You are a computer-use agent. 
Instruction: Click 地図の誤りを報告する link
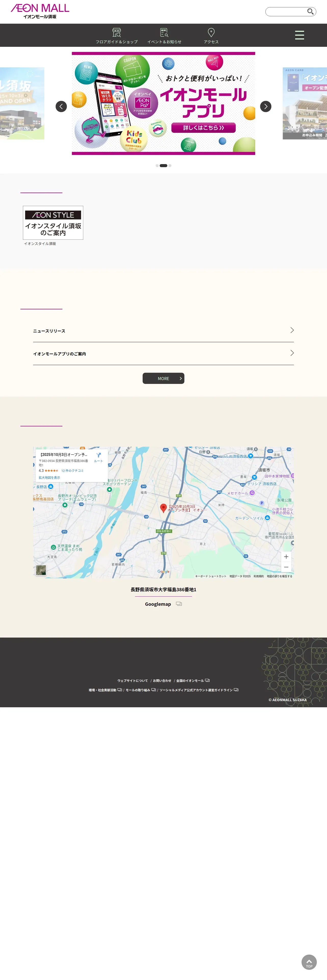(279, 576)
